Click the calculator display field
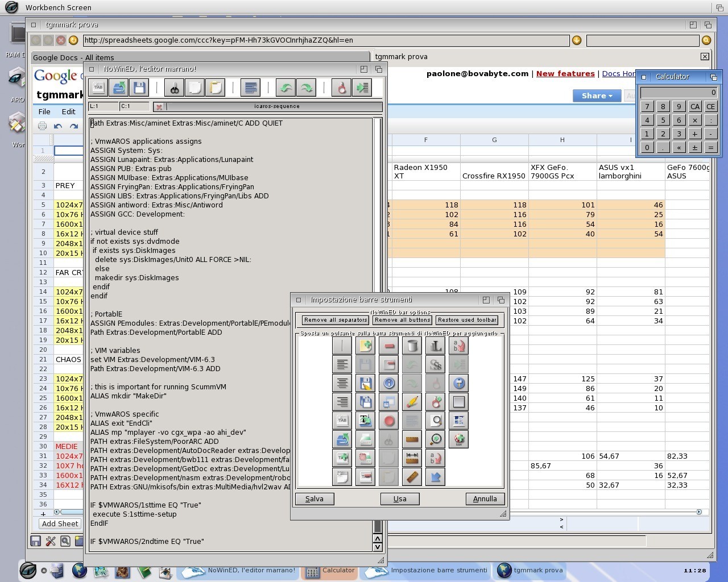 [x=679, y=93]
